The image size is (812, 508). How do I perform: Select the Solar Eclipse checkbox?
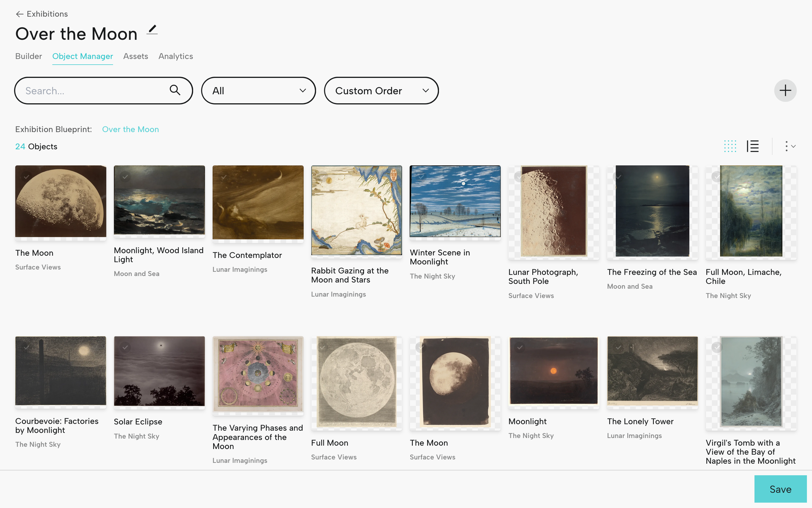125,347
